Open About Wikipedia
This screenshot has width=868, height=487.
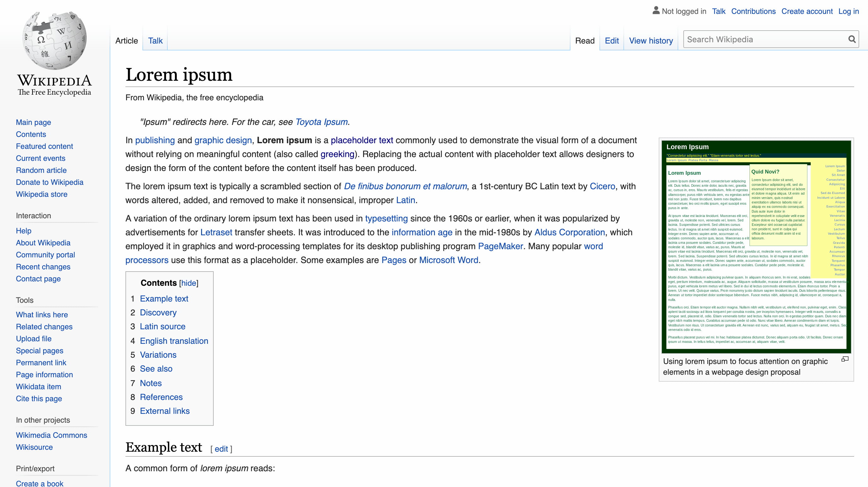43,243
